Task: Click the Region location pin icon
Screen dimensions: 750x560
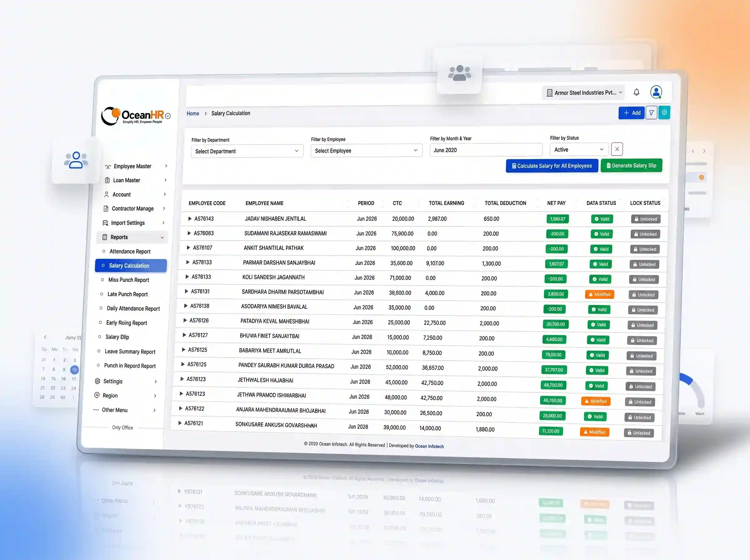Action: [x=97, y=395]
